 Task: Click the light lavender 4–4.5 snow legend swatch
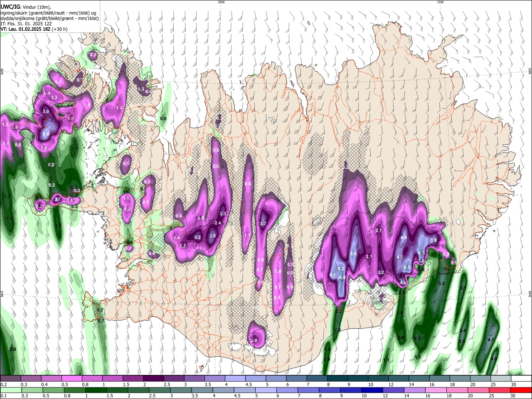pos(235,379)
